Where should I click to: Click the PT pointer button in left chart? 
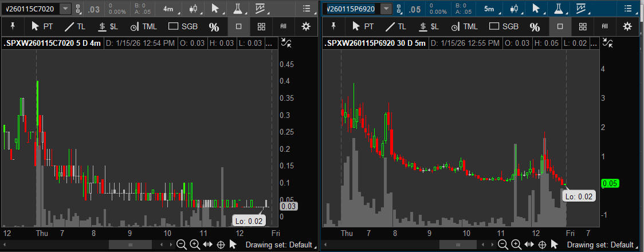(x=42, y=26)
